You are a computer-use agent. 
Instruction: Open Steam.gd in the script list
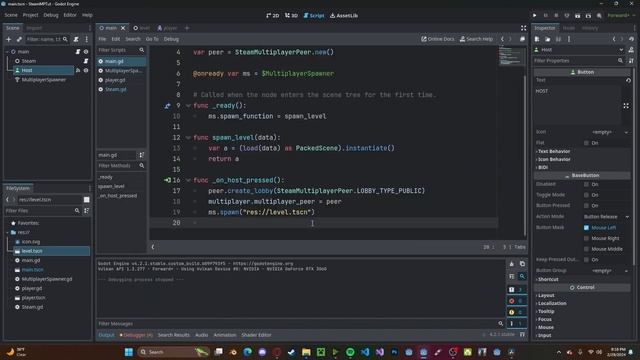(x=116, y=89)
